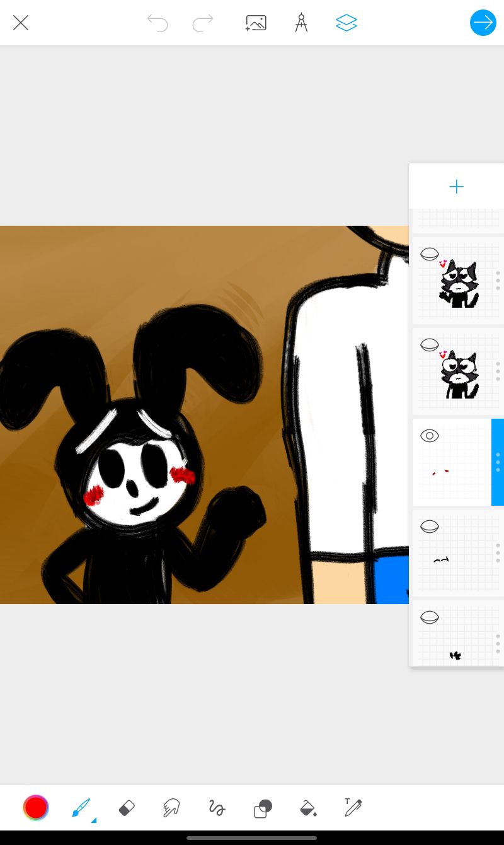Image resolution: width=504 pixels, height=845 pixels.
Task: Open options menu for upper cat layer
Action: click(498, 281)
